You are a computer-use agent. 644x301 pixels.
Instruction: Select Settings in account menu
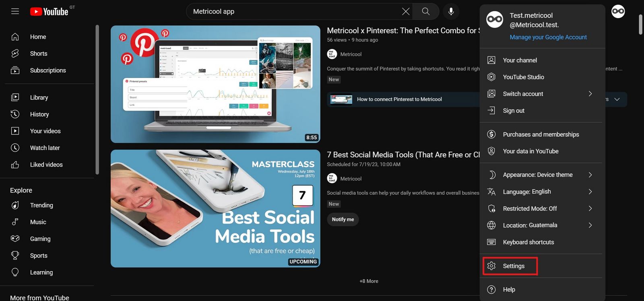coord(513,266)
